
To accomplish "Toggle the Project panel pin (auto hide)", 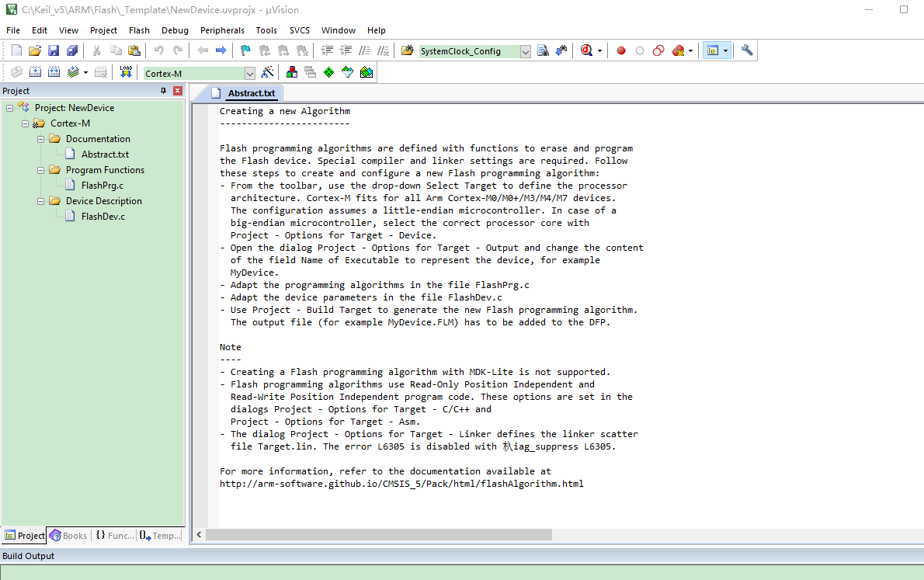I will (x=163, y=91).
